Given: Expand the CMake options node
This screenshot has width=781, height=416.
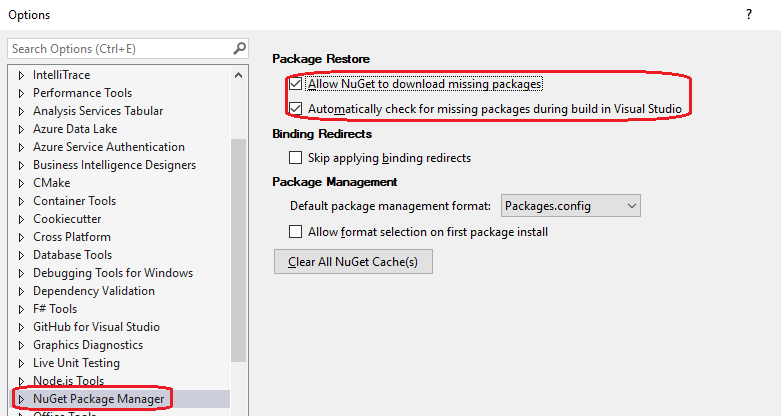Looking at the screenshot, I should (x=21, y=183).
